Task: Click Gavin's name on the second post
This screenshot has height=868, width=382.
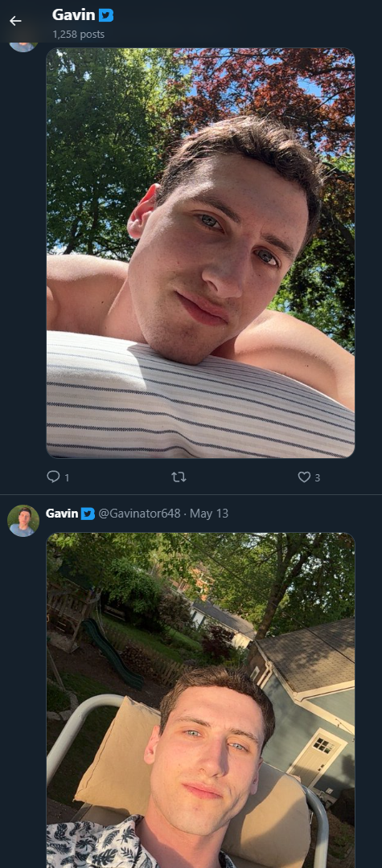Action: click(62, 514)
